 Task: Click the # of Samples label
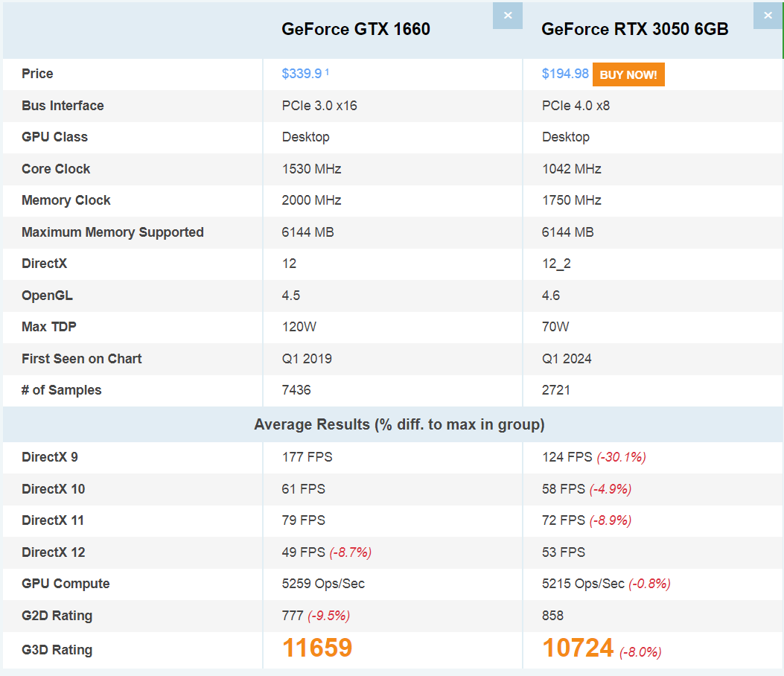[x=62, y=390]
